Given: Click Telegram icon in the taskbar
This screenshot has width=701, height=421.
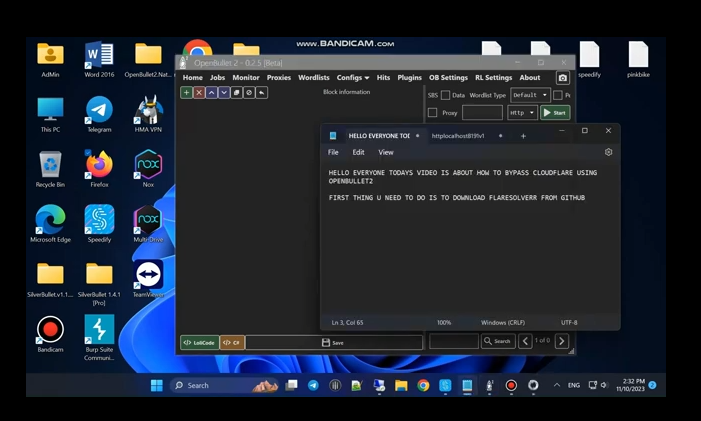Looking at the screenshot, I should [x=313, y=385].
